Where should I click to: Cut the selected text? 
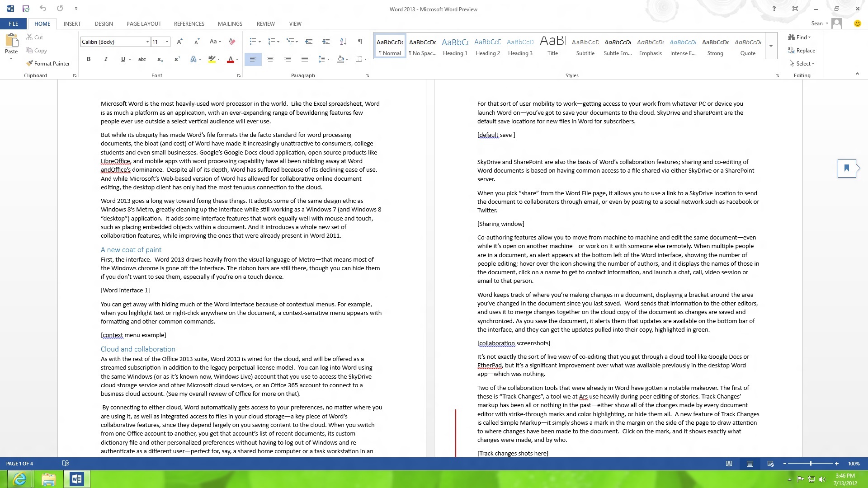click(x=35, y=37)
